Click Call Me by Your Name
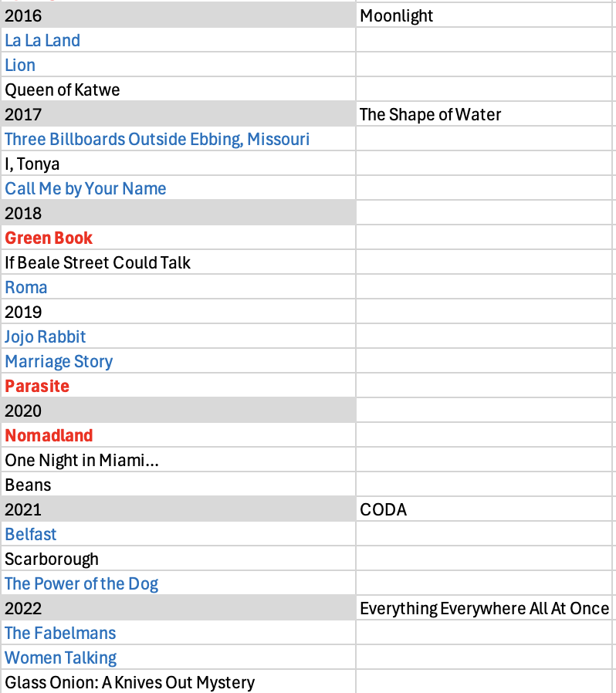The width and height of the screenshot is (616, 693). (86, 188)
